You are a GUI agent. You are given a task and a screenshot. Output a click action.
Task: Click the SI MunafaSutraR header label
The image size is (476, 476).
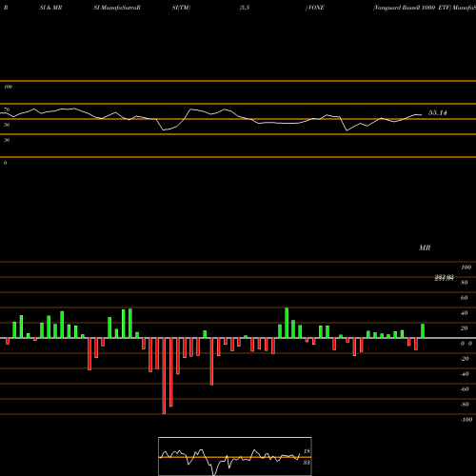pos(117,8)
